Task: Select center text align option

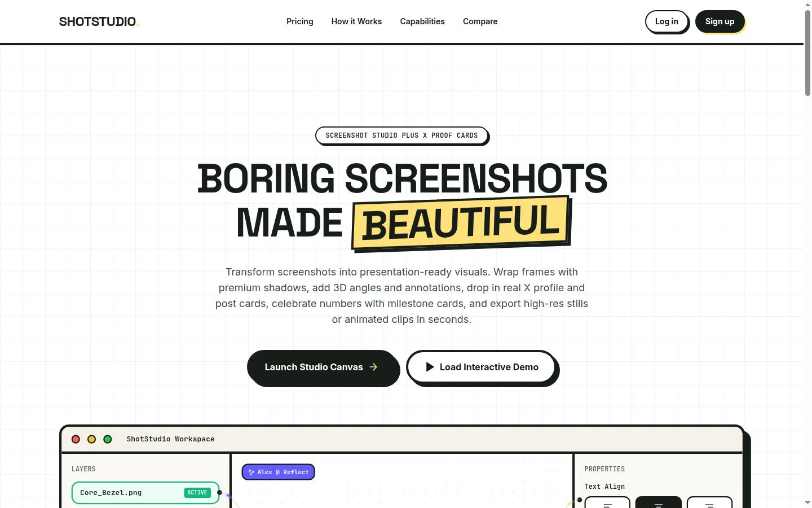Action: [x=658, y=502]
